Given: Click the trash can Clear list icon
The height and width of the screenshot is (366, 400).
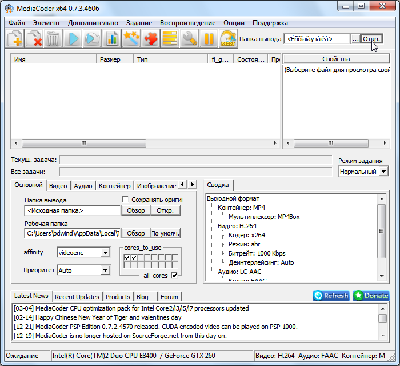Looking at the screenshot, I should coord(53,39).
